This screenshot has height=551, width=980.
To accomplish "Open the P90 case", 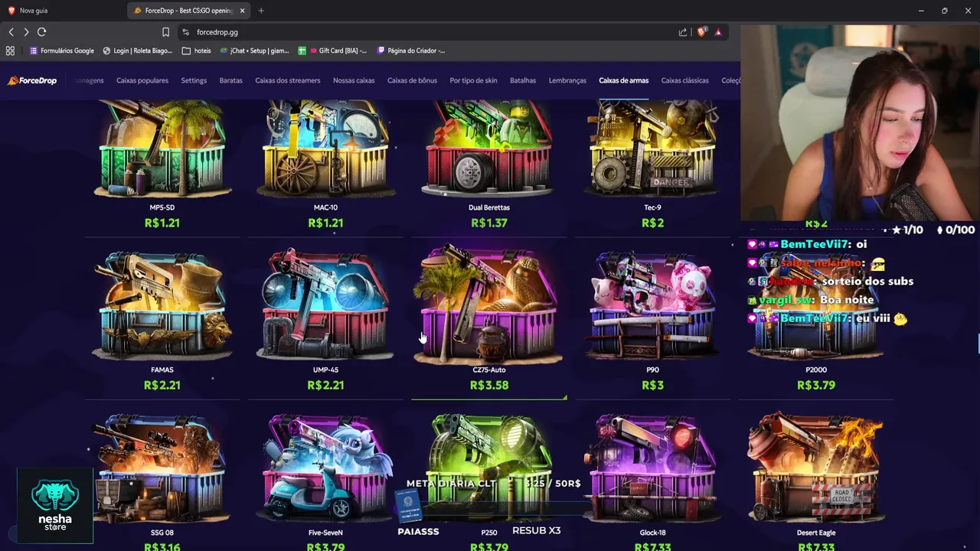I will tap(652, 318).
